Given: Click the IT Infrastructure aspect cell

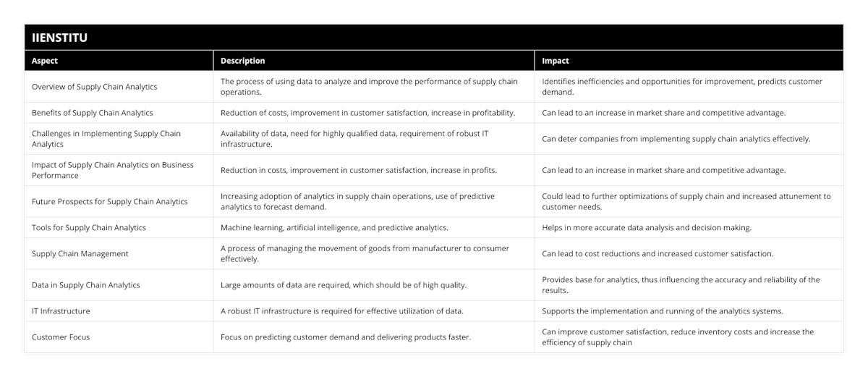Looking at the screenshot, I should pyautogui.click(x=61, y=311).
